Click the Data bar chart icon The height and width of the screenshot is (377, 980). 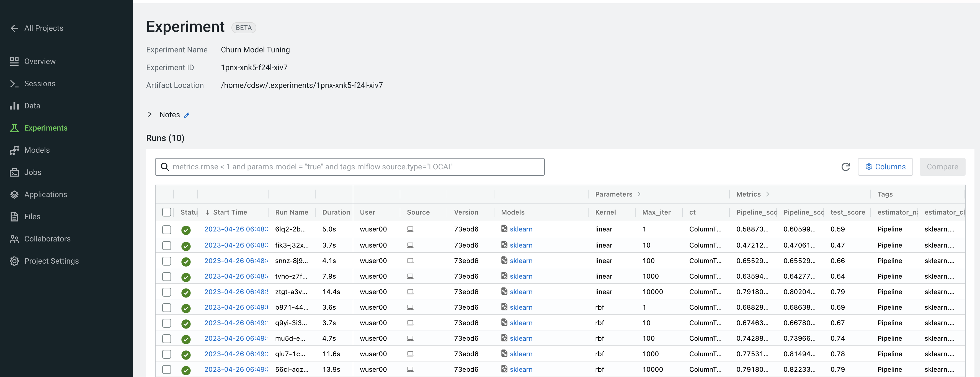click(14, 106)
